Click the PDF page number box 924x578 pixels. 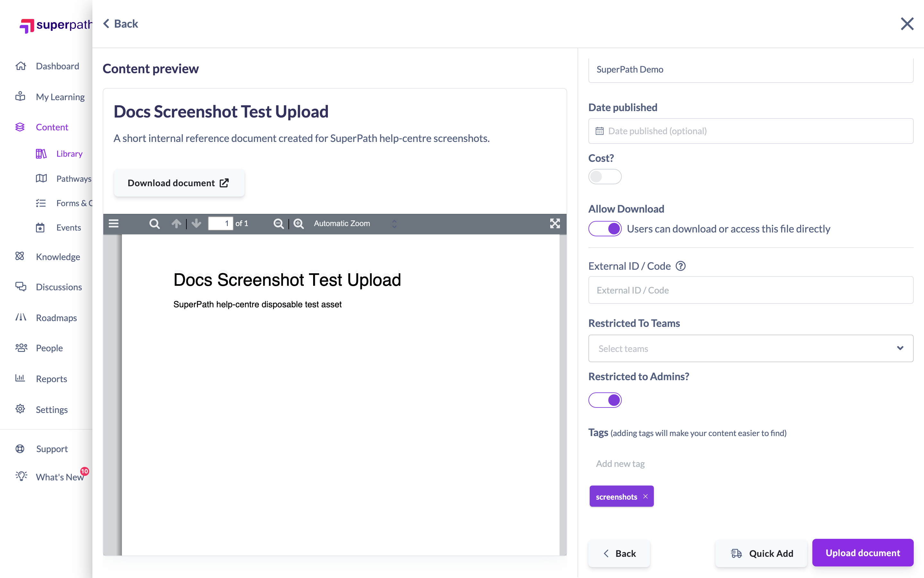pos(220,223)
